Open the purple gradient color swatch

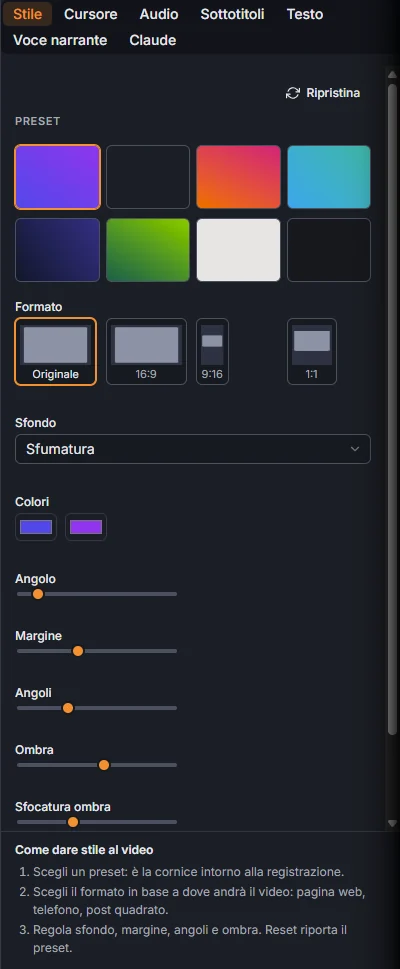86,527
